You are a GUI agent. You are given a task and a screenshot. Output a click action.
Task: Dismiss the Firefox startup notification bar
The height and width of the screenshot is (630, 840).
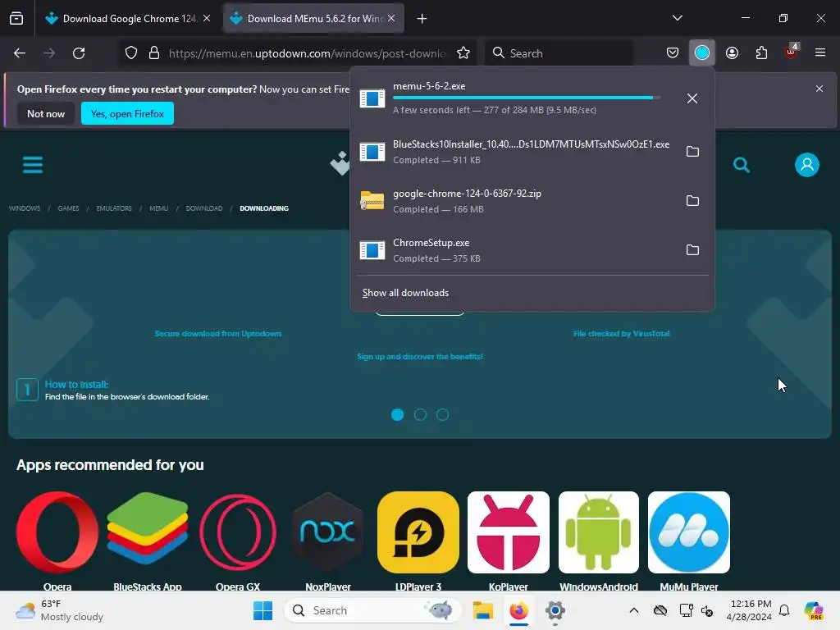819,89
